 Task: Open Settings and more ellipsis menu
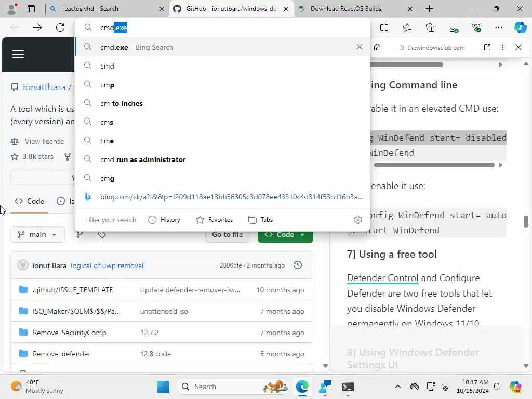click(x=498, y=28)
